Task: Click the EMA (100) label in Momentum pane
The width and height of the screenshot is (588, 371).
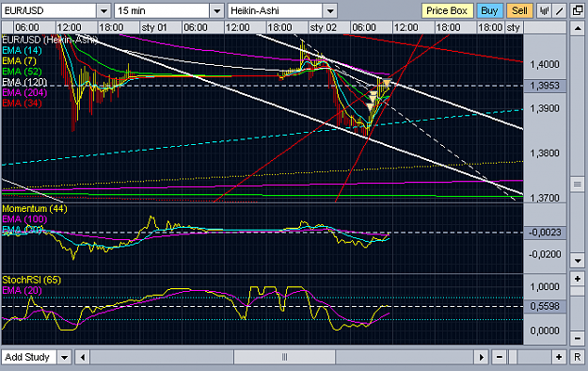Action: (24, 219)
